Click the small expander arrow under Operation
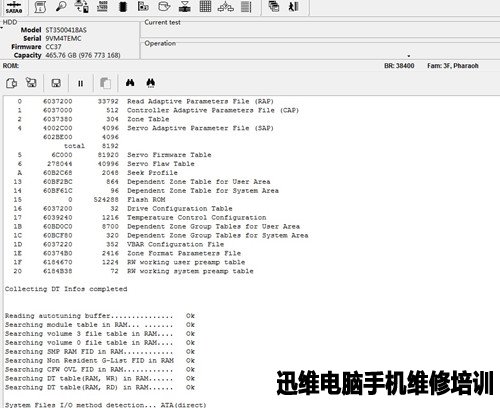 409,56
